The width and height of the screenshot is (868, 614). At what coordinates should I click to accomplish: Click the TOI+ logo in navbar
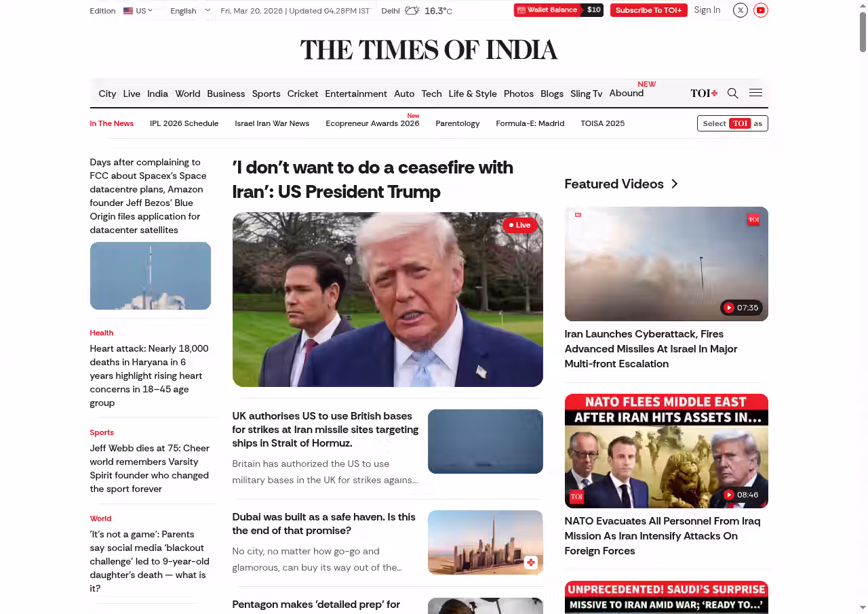coord(703,94)
